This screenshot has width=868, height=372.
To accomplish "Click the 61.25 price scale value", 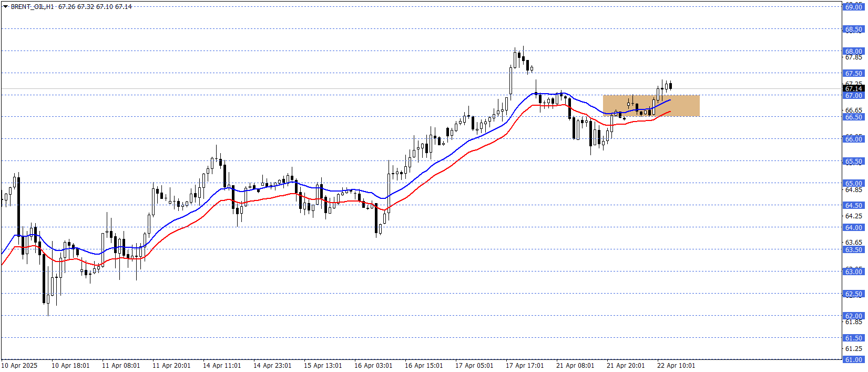I will tap(854, 348).
